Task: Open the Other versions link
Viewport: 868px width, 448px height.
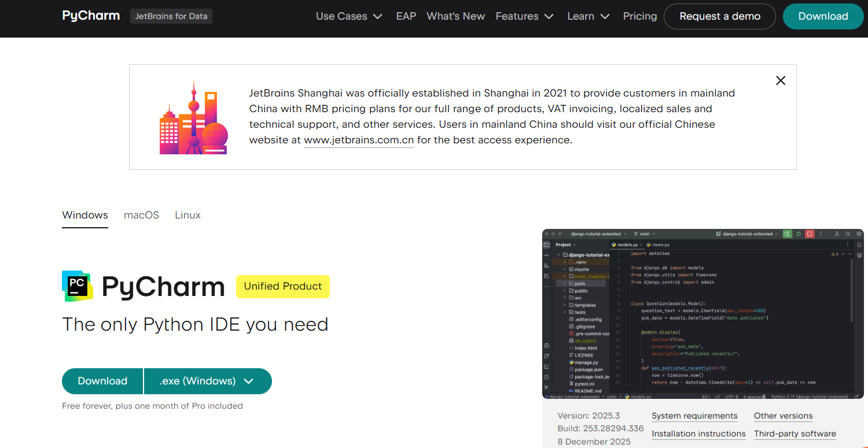Action: click(x=784, y=416)
